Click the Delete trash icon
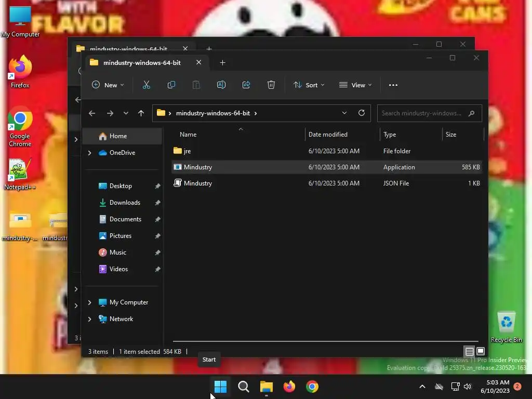Screen dimensions: 532x399 (x=271, y=85)
